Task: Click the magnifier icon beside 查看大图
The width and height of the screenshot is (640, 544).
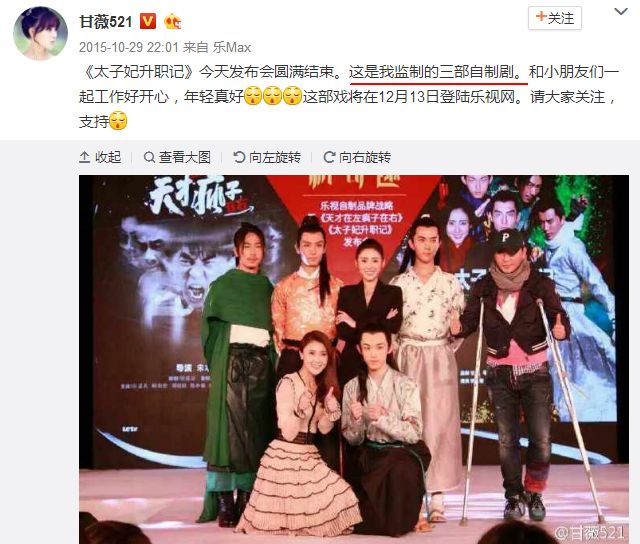Action: pyautogui.click(x=149, y=157)
